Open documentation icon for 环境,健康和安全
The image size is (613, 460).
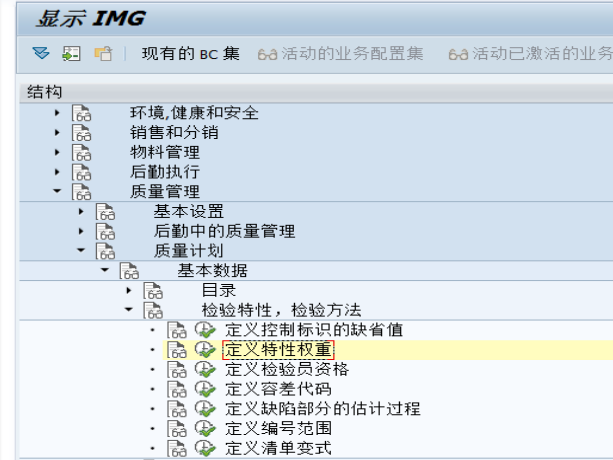click(81, 113)
